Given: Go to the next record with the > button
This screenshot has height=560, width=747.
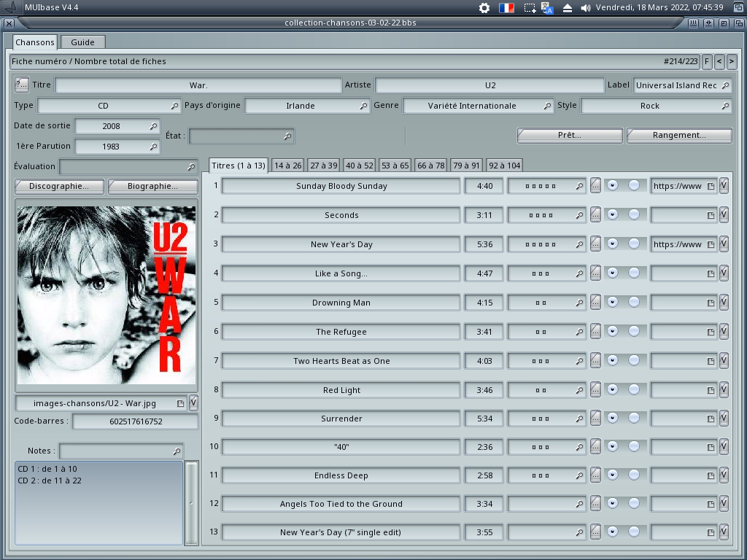Looking at the screenshot, I should [732, 61].
